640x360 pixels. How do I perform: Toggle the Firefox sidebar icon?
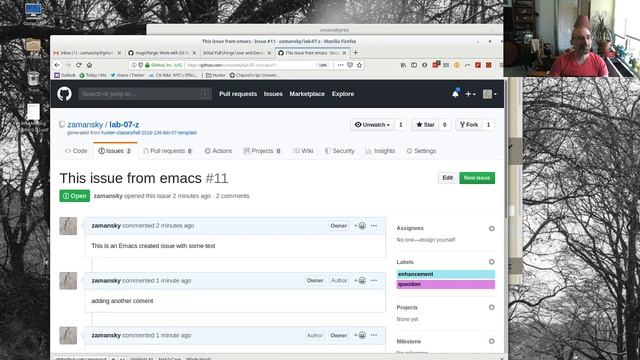pos(414,65)
